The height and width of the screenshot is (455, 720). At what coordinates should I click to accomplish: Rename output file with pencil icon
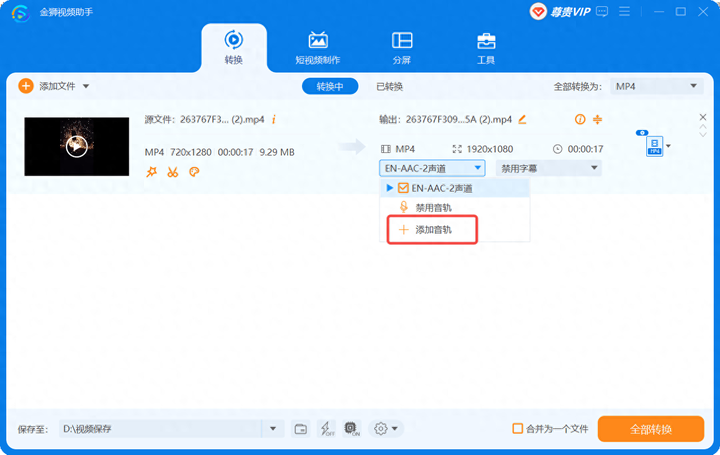522,120
